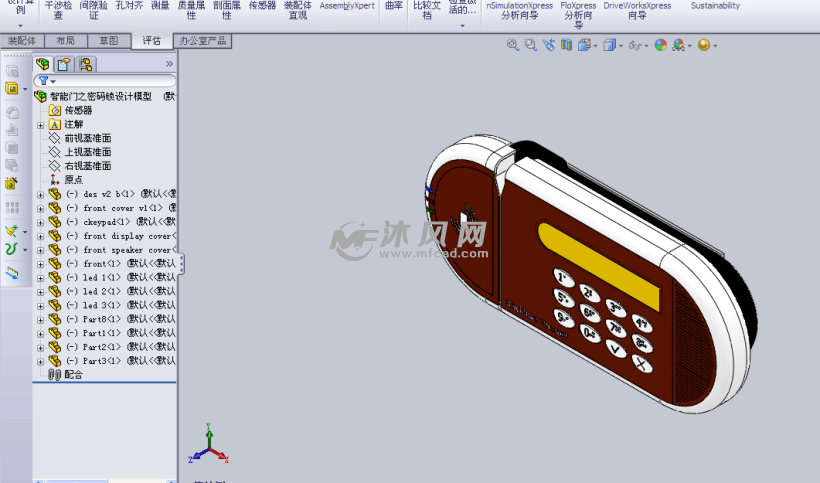
Task: Expand the Part1<1> component
Action: [40, 334]
